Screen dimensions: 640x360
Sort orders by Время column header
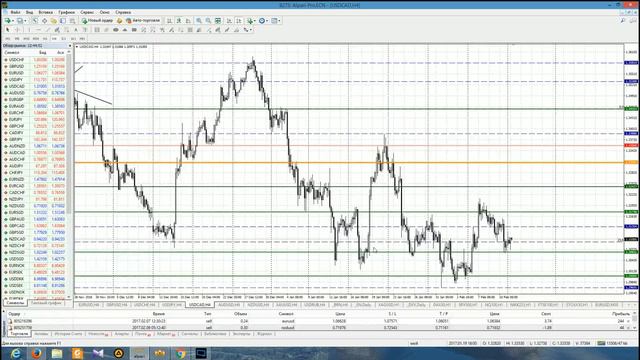coord(158,314)
